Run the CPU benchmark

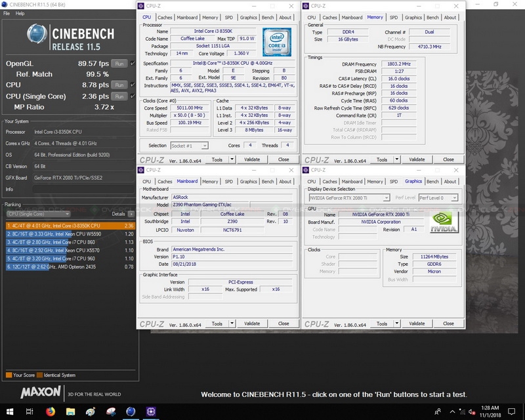(x=119, y=85)
